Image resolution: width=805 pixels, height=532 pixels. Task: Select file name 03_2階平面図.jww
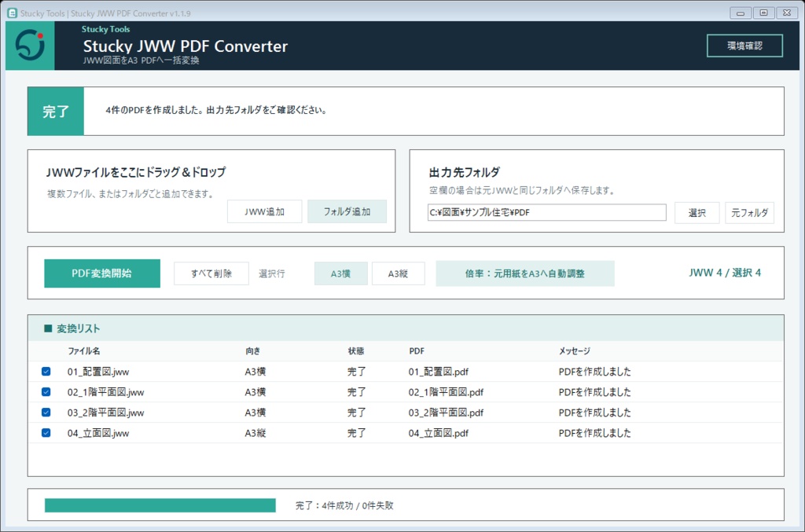[106, 413]
